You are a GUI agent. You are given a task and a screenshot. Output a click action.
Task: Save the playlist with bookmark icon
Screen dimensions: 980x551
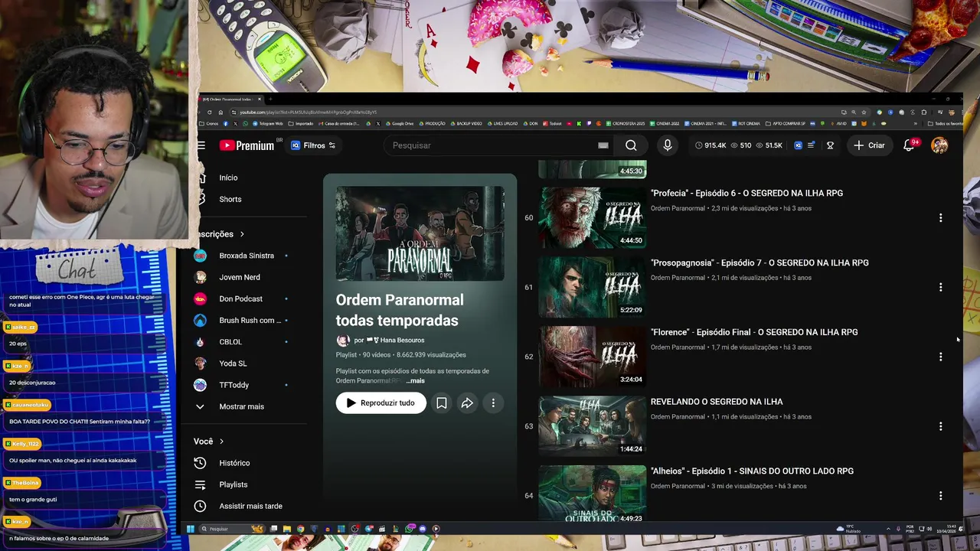pos(442,403)
